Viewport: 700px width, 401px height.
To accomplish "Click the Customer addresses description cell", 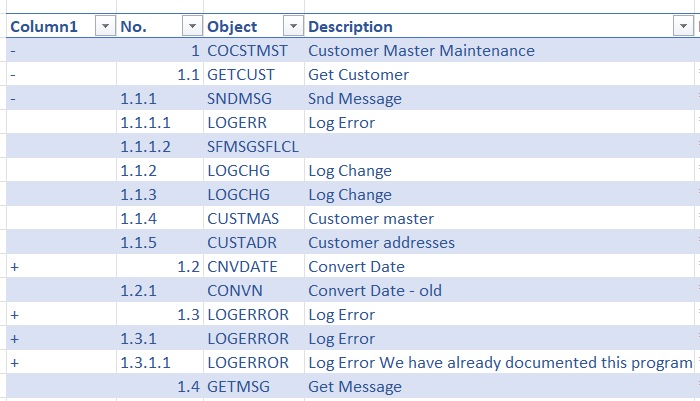I will [x=381, y=243].
